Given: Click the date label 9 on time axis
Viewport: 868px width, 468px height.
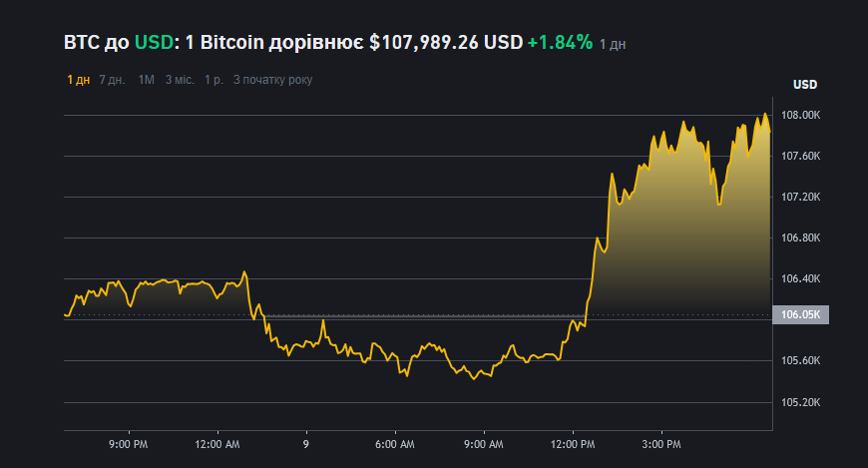Looking at the screenshot, I should (x=306, y=444).
